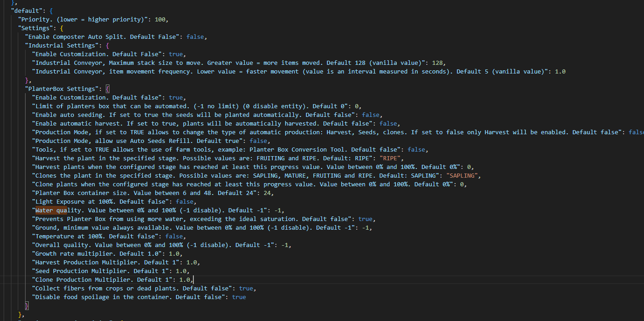Screen dimensions: 644x321
Task: Click the closing brace of PlanterBox Settings
Action: (27, 305)
